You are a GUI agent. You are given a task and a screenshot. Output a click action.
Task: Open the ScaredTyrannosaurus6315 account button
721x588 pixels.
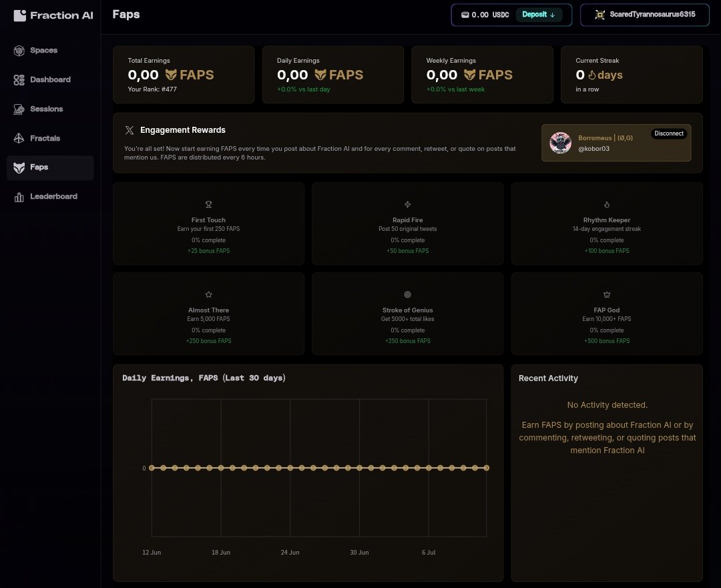pos(645,15)
